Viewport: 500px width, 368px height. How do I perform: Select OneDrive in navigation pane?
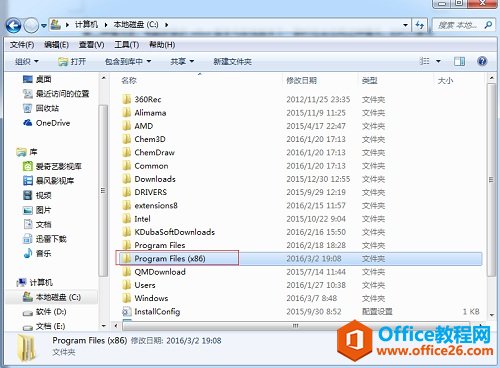pyautogui.click(x=46, y=123)
